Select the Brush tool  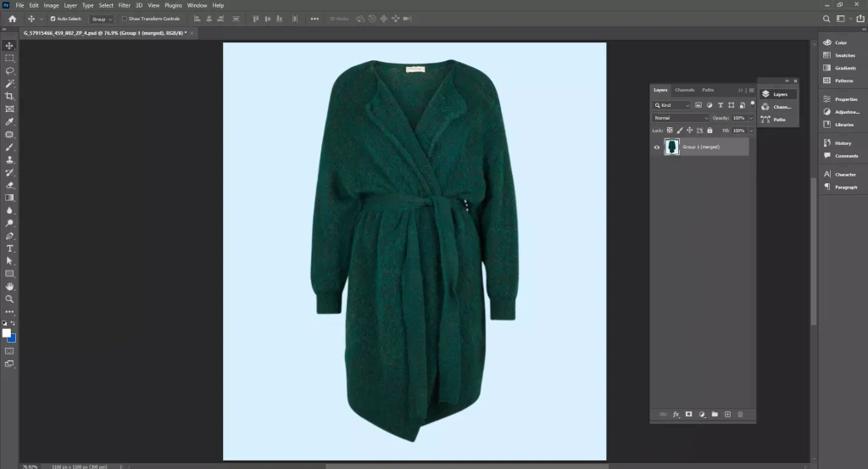pos(9,148)
